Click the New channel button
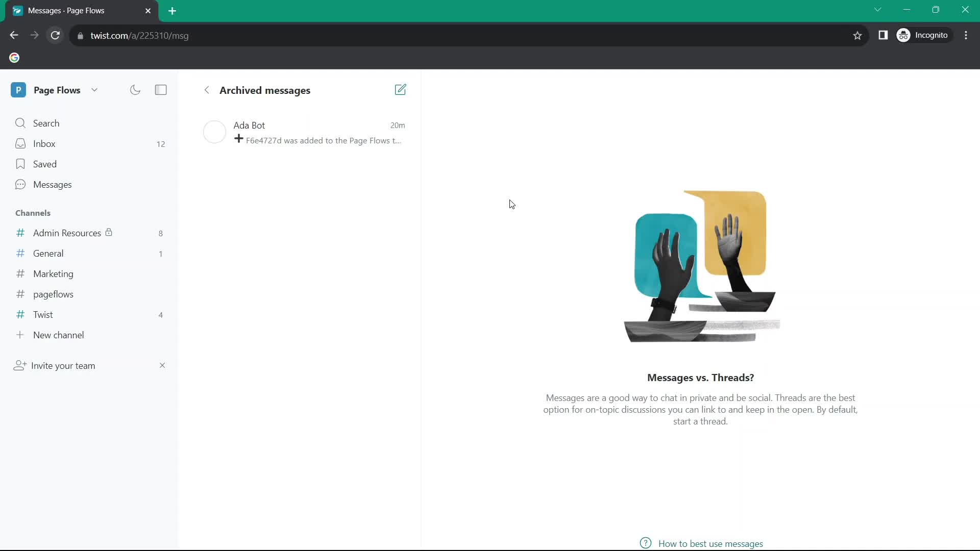The width and height of the screenshot is (980, 551). 59,335
